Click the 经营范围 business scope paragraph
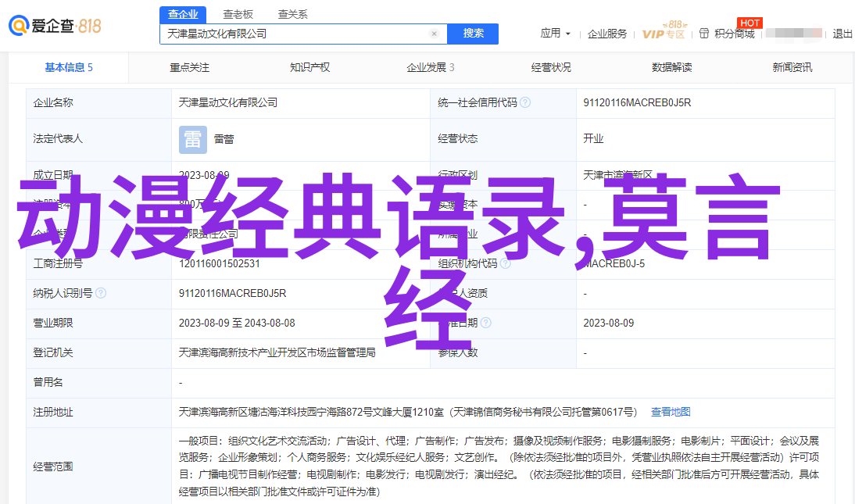The image size is (855, 504). point(499,466)
